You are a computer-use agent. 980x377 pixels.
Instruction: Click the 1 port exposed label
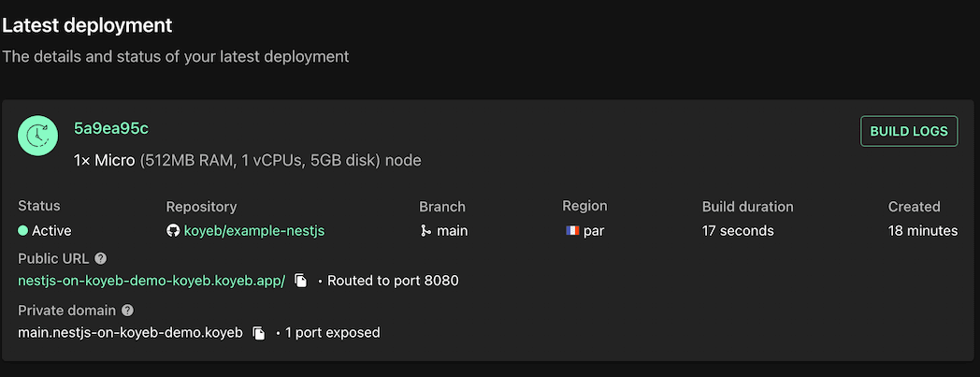(333, 333)
